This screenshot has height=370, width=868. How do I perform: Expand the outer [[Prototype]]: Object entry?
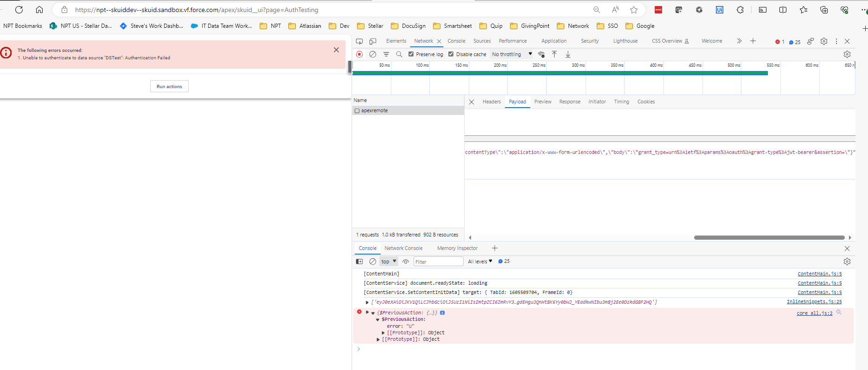pyautogui.click(x=378, y=339)
